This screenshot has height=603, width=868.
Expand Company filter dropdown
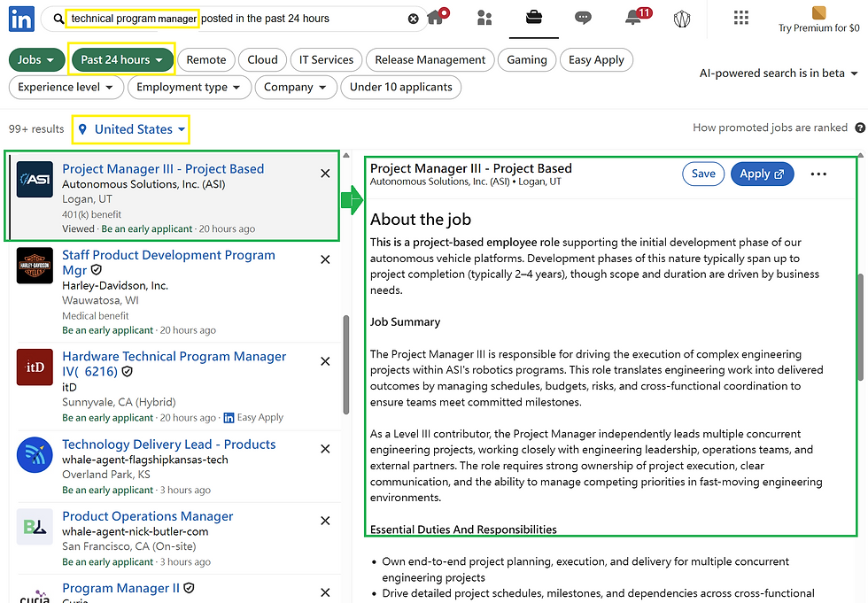[x=296, y=88]
